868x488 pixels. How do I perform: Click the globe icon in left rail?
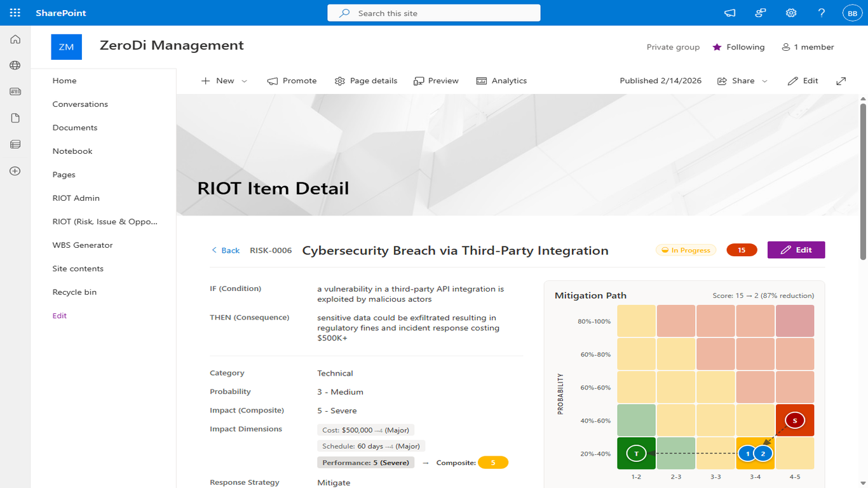point(15,65)
